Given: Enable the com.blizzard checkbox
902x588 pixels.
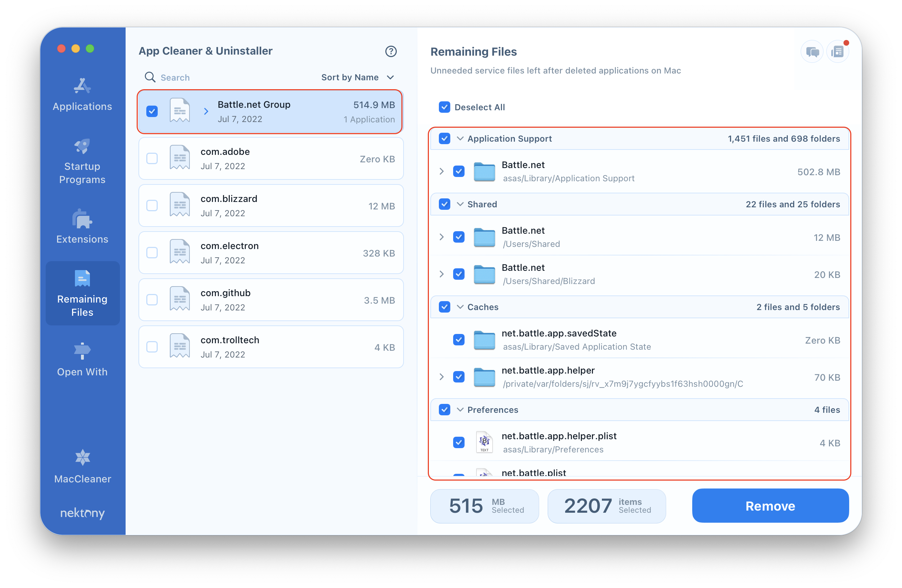Looking at the screenshot, I should 152,204.
